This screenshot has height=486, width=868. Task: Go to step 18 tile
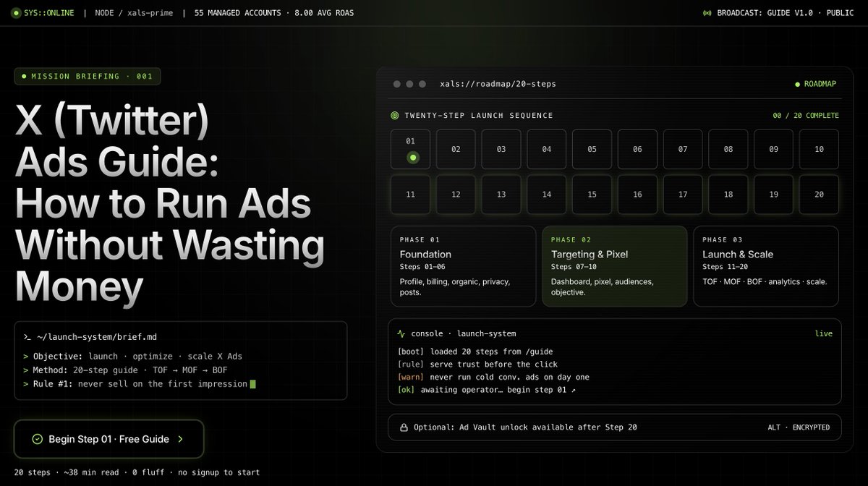tap(728, 195)
